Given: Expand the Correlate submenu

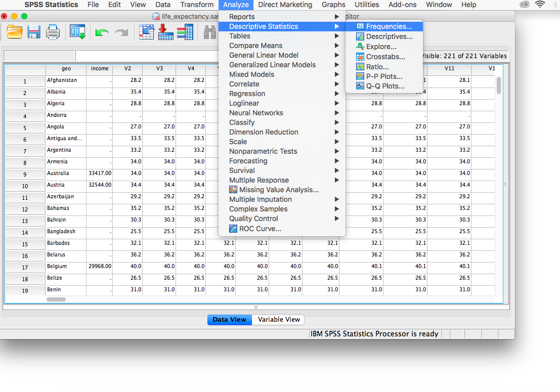Looking at the screenshot, I should (x=282, y=84).
